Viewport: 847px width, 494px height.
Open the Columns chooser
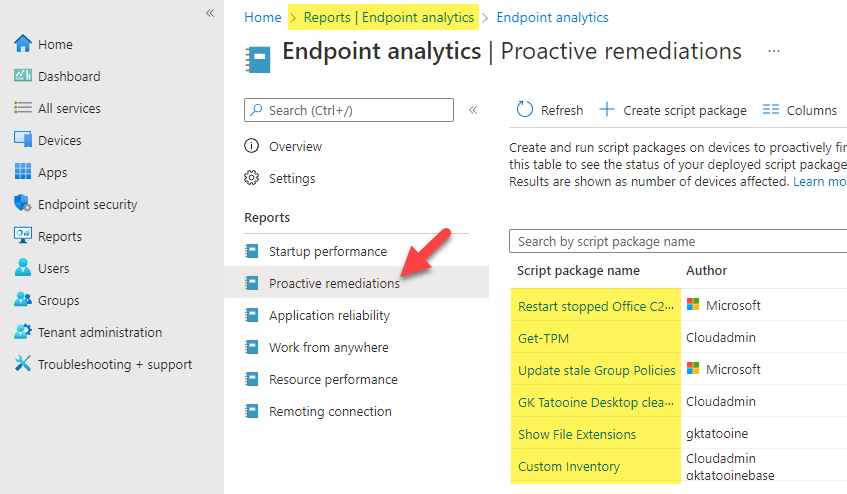click(x=800, y=110)
